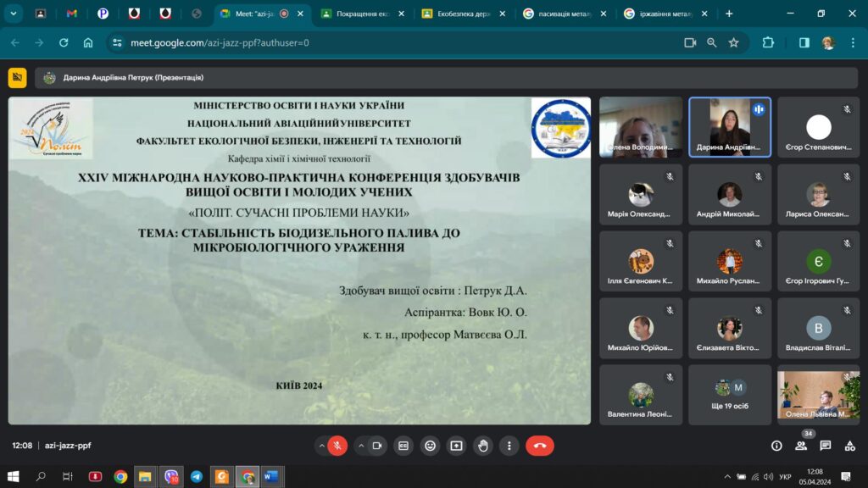
Task: Toggle the camera on or off
Action: click(x=377, y=446)
